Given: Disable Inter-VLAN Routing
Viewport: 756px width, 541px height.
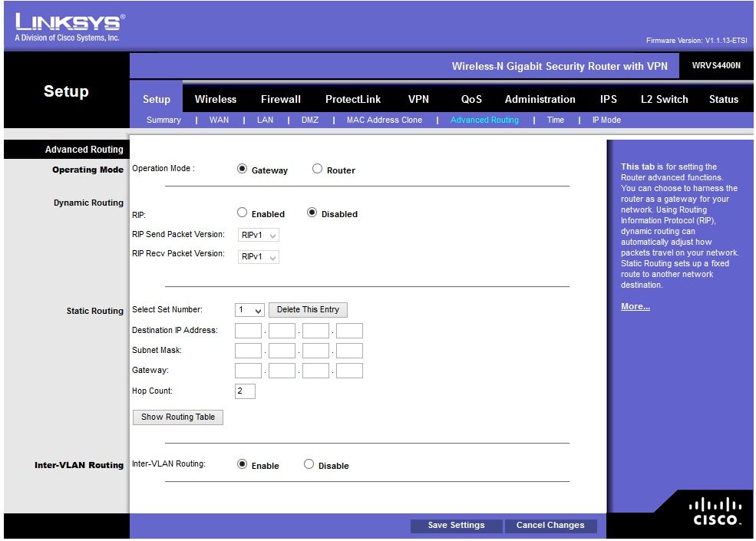Looking at the screenshot, I should pos(309,464).
